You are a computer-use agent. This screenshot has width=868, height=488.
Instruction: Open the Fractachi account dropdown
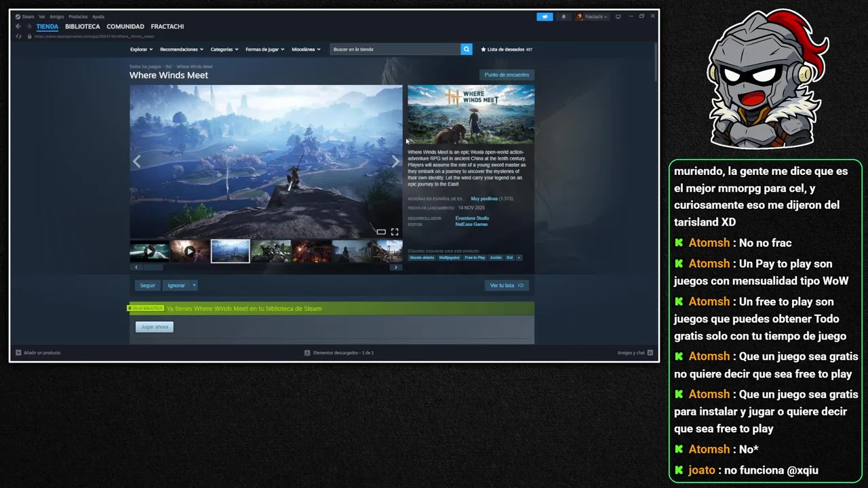tap(592, 17)
